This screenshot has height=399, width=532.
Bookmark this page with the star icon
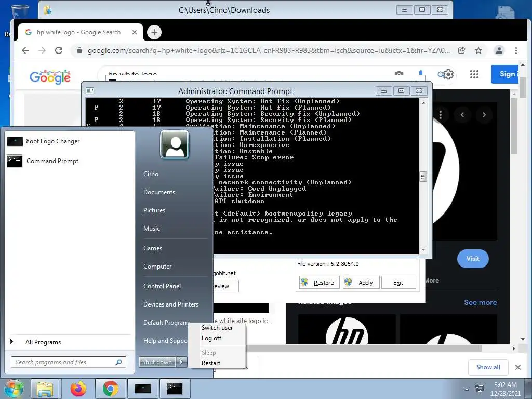pos(478,50)
